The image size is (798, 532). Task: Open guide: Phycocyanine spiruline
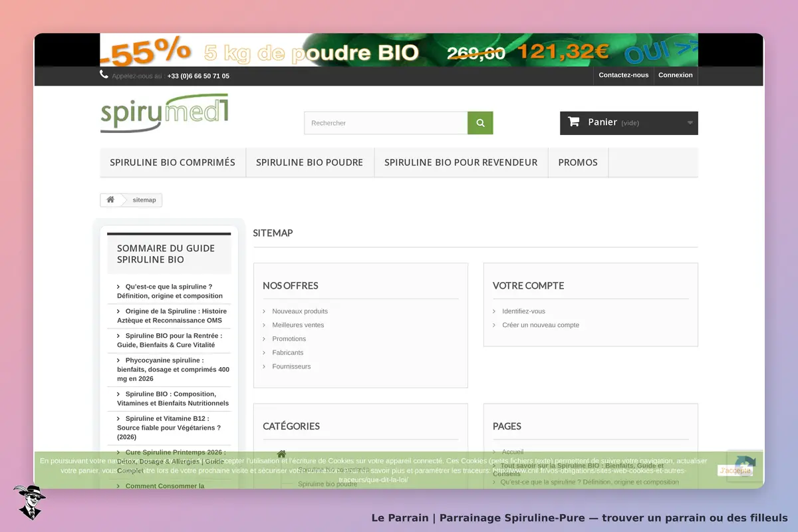click(x=173, y=369)
